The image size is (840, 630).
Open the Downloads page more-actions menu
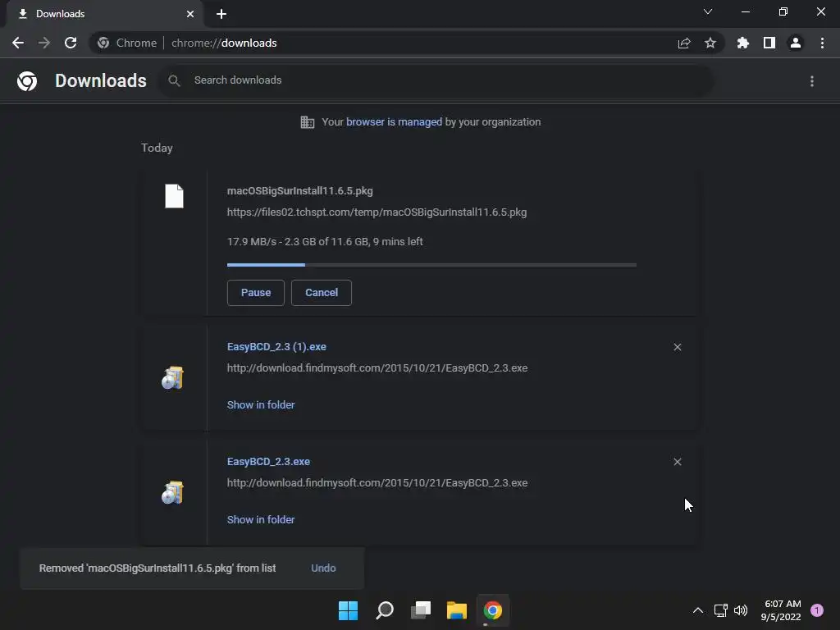(812, 81)
